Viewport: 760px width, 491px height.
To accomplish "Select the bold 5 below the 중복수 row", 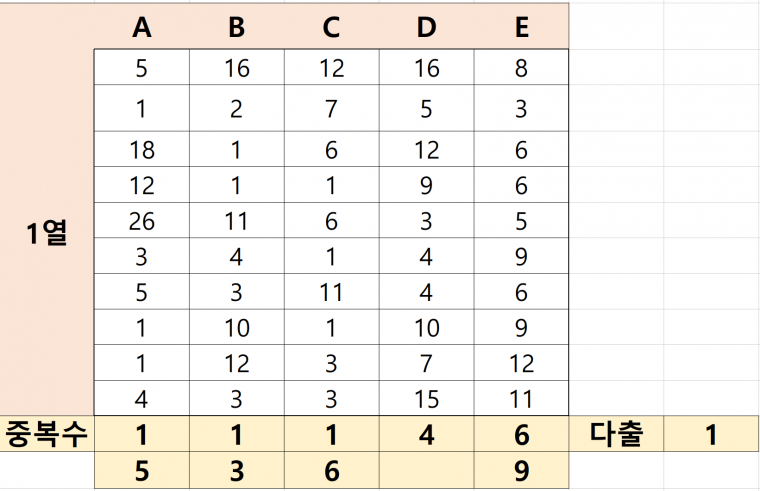I will [x=142, y=468].
